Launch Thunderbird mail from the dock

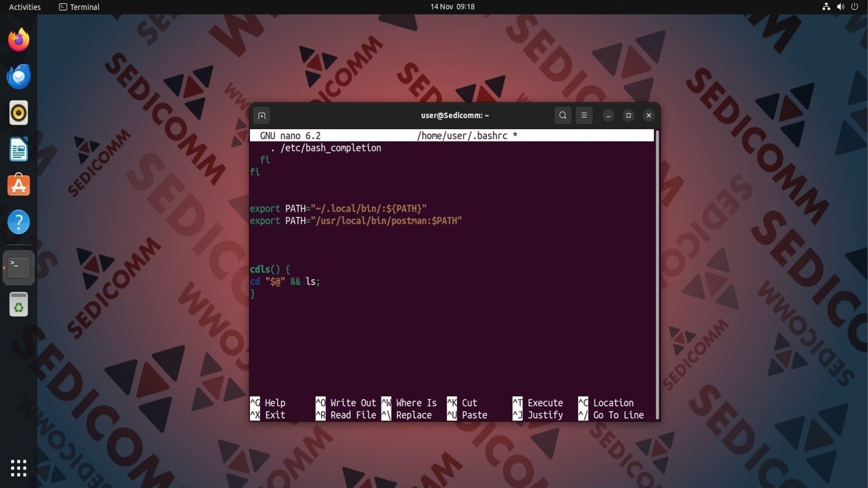(19, 76)
